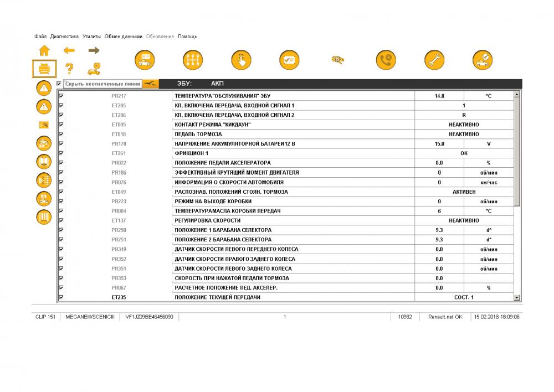
Task: Click the barcode icon in sidebar
Action: [44, 217]
